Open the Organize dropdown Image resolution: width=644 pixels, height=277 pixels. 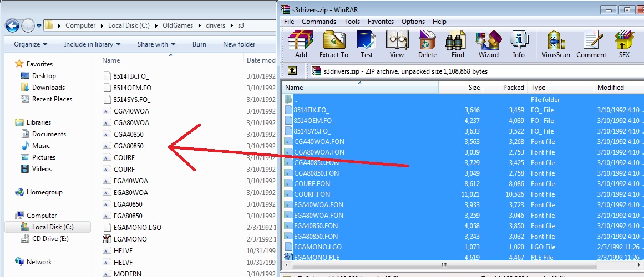click(31, 44)
